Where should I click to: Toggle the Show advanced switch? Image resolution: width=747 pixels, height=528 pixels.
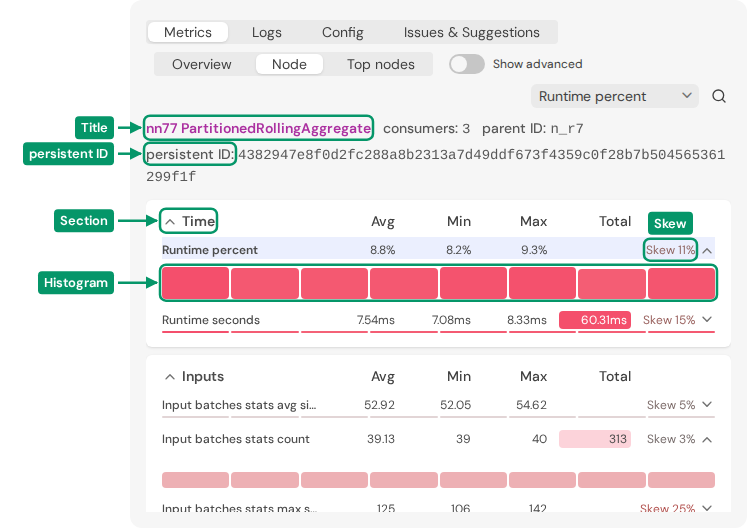(x=467, y=64)
